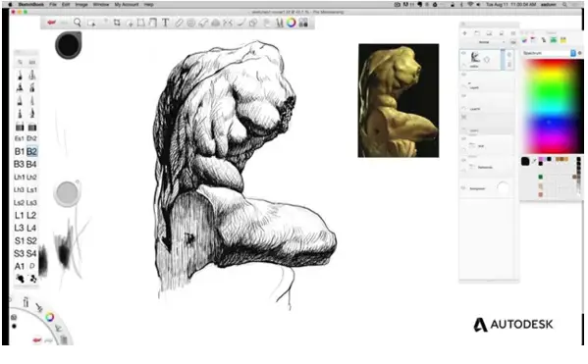This screenshot has width=588, height=364.
Task: Open the Help menu
Action: point(149,5)
